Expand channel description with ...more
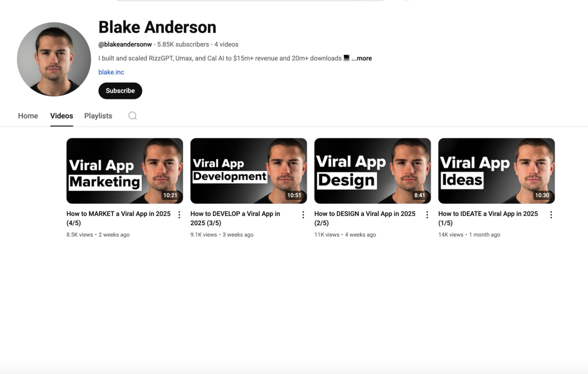This screenshot has width=588, height=374. (x=362, y=58)
